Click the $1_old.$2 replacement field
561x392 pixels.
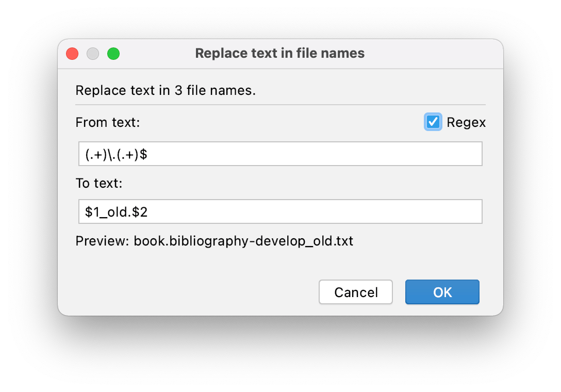[x=280, y=211]
